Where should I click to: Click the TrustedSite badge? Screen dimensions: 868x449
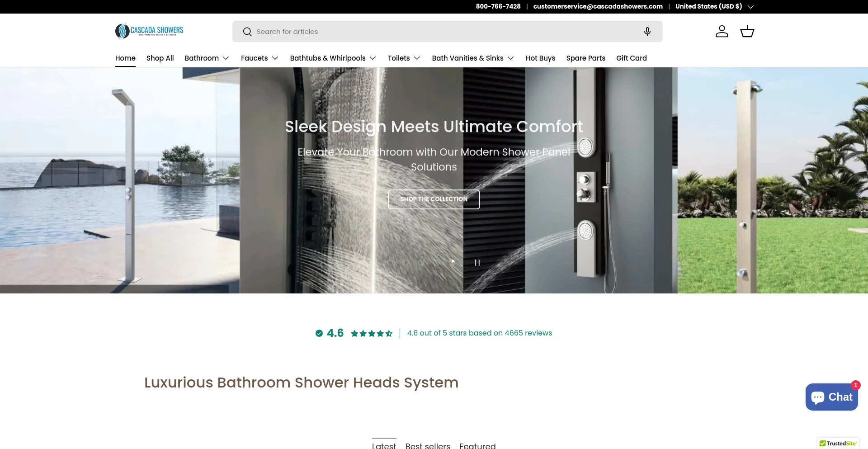pyautogui.click(x=838, y=444)
